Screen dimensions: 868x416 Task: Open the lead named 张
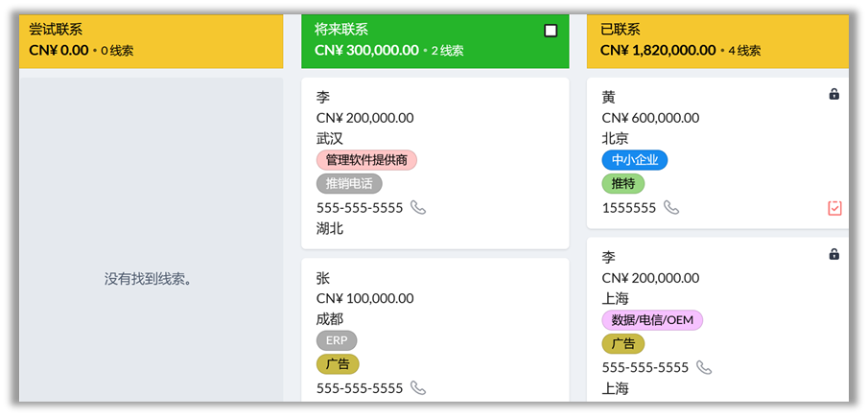[x=323, y=278]
